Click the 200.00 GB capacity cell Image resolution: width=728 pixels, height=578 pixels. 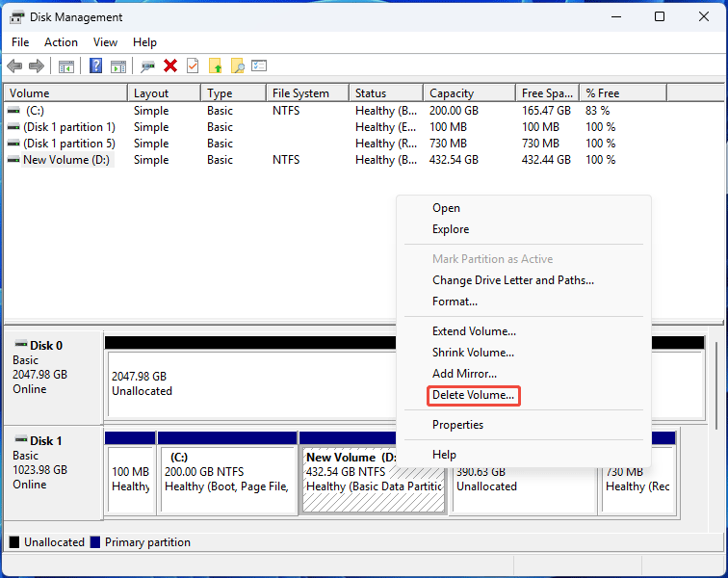pyautogui.click(x=454, y=111)
